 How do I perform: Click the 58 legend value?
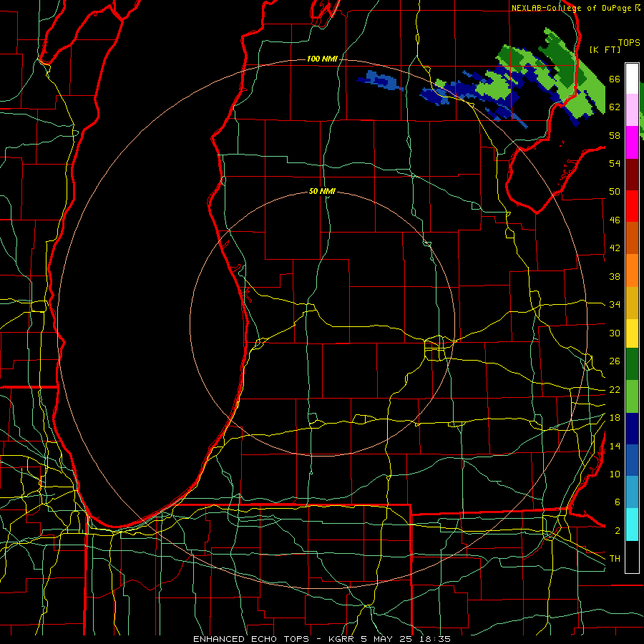coord(615,135)
